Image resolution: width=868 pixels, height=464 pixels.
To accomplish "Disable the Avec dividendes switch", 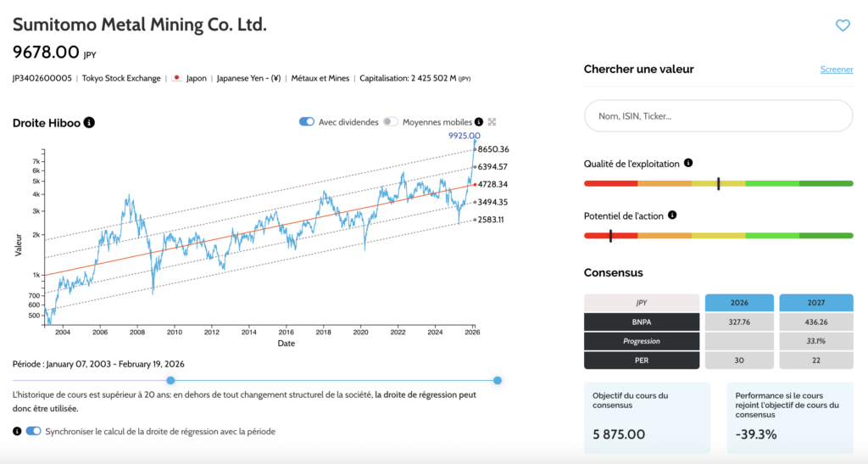I will tap(307, 122).
